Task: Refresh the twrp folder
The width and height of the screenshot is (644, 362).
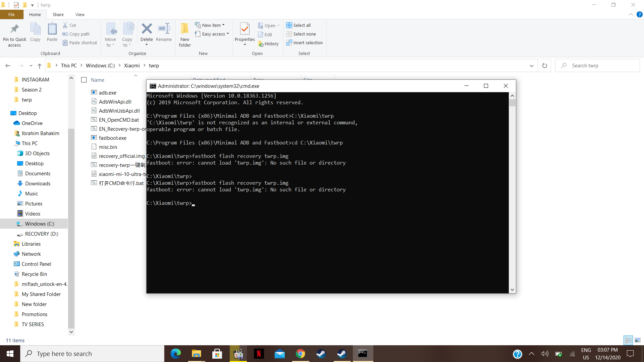Action: [545, 66]
